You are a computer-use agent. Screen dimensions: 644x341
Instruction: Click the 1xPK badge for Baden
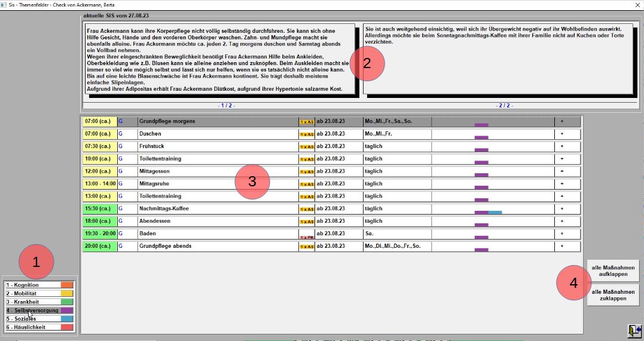tap(306, 237)
